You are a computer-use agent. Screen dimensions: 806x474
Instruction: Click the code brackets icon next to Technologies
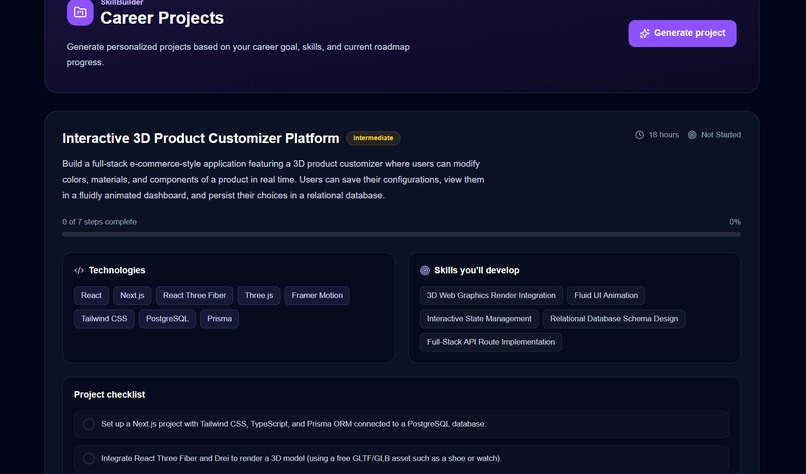(79, 270)
